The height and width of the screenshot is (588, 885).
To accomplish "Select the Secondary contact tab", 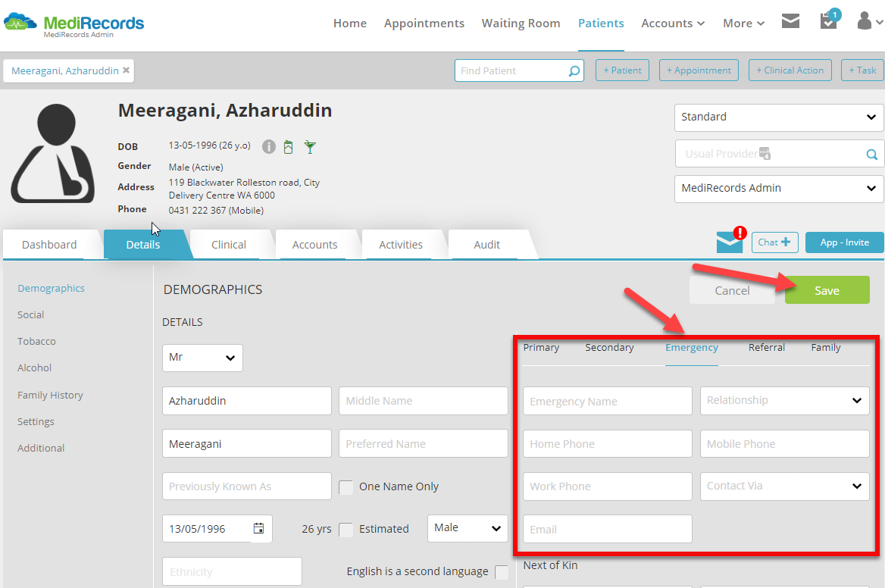I will pos(609,348).
